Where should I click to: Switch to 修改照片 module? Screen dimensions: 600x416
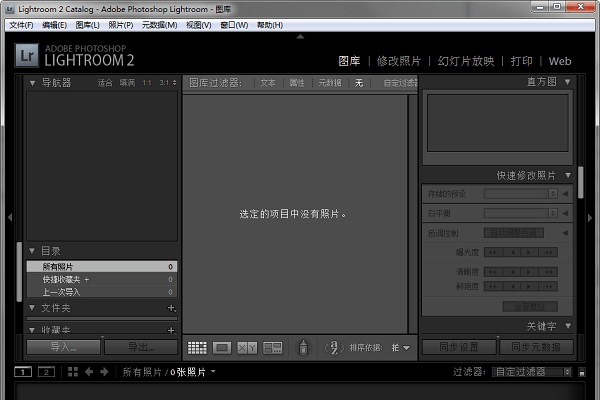click(399, 61)
